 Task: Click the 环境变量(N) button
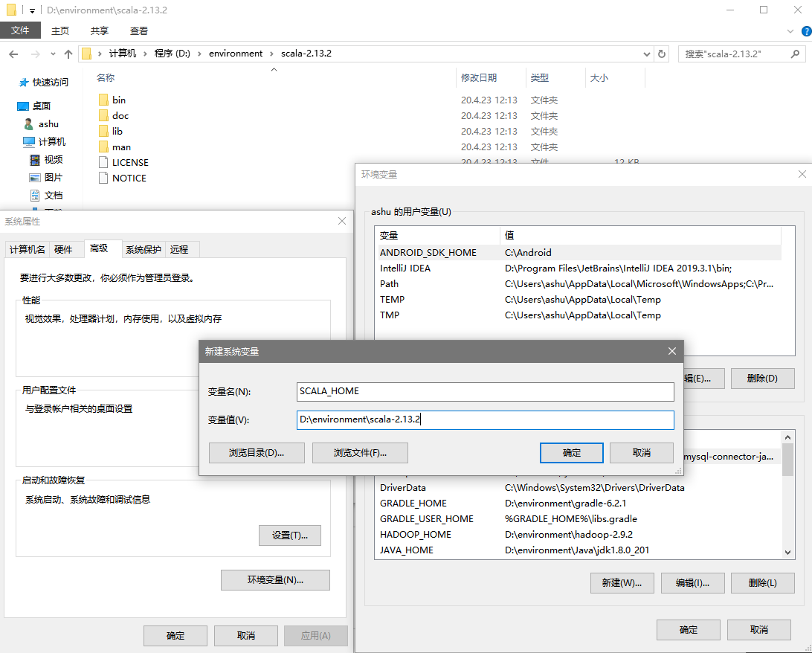point(275,580)
